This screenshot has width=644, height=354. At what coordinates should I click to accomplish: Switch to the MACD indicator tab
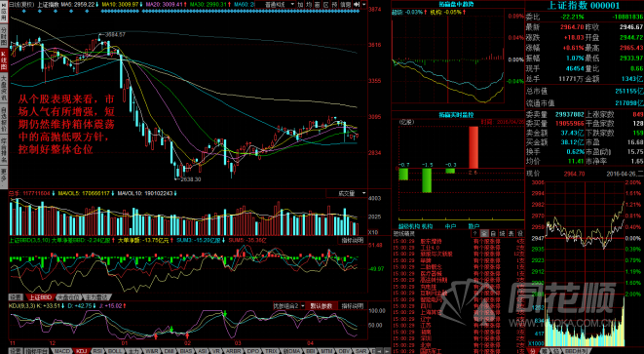point(62,351)
